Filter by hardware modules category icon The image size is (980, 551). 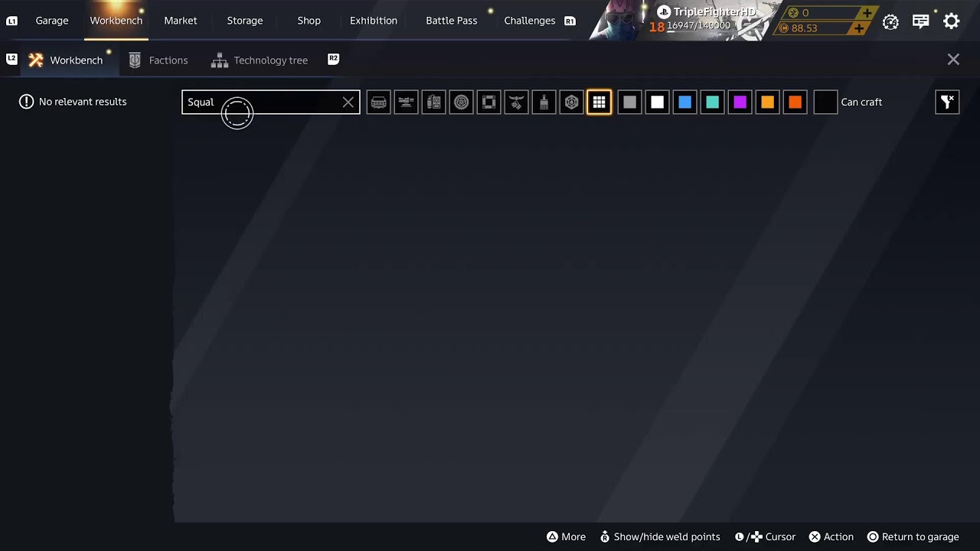coord(433,102)
